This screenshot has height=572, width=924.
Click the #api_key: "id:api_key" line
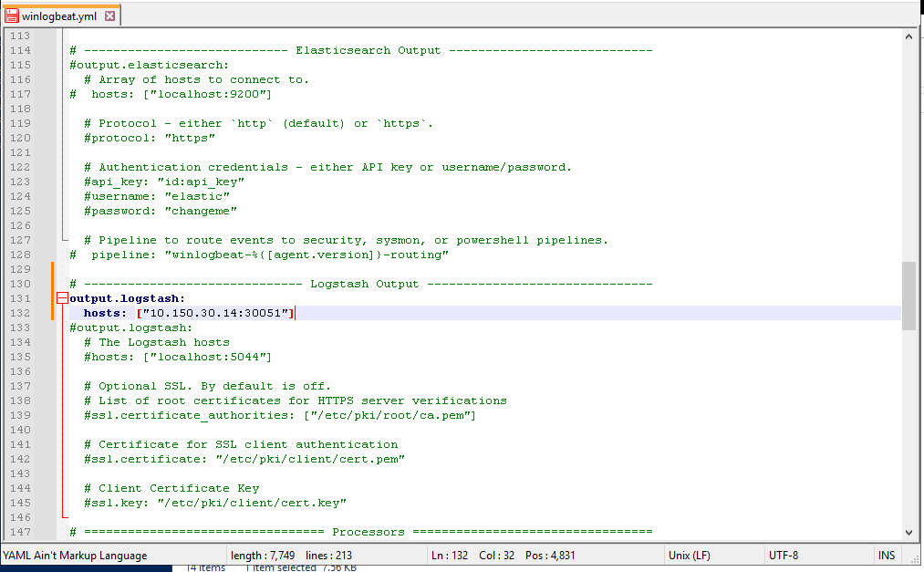164,182
